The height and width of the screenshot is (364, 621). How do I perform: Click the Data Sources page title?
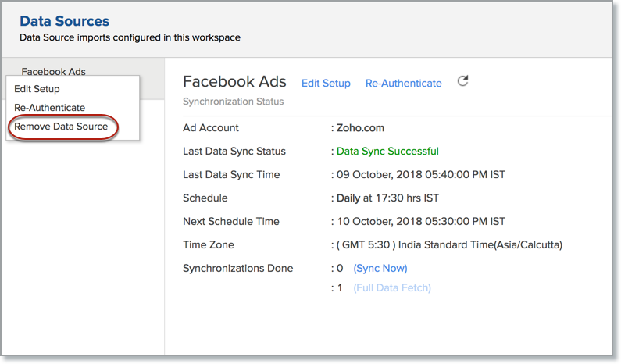(x=65, y=21)
